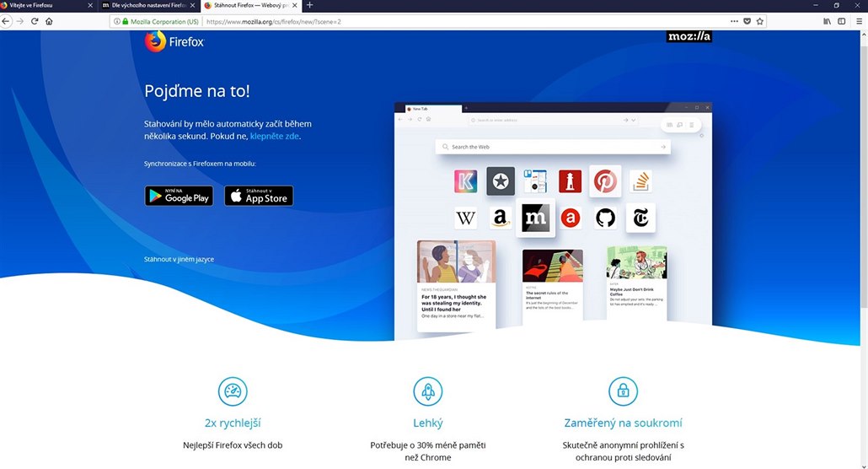Bookmark this page with the star
868x469 pixels.
pos(759,21)
